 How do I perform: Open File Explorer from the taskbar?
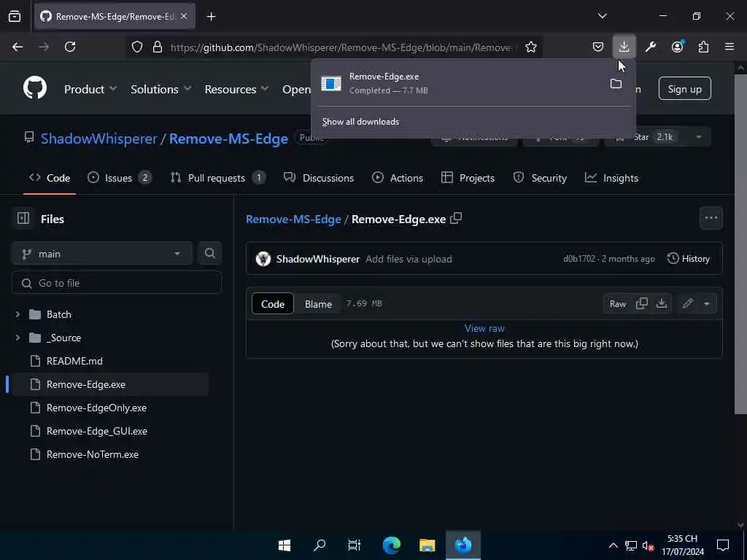[427, 545]
